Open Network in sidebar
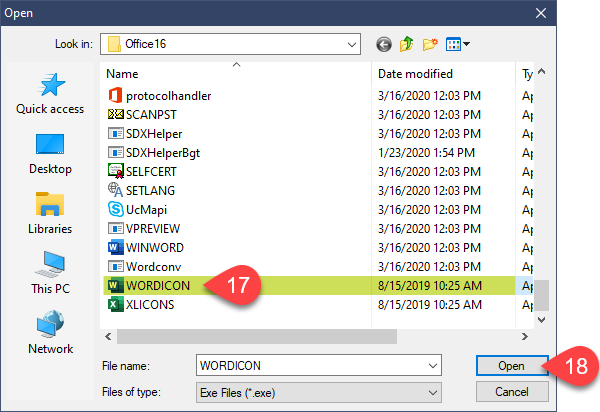Screen dimensions: 600x412 pos(50,332)
